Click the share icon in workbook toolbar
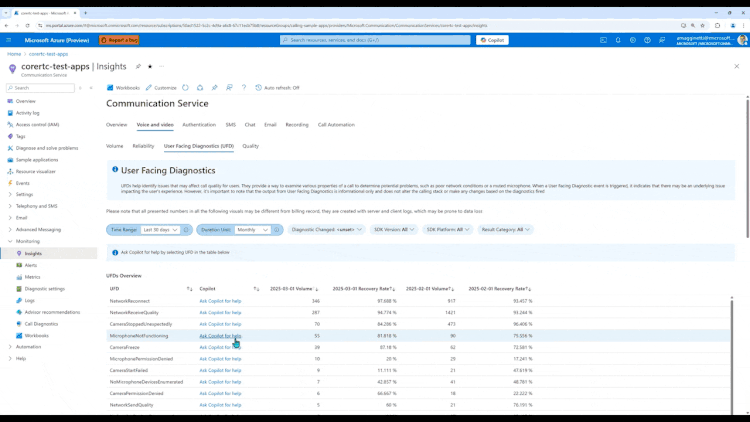The width and height of the screenshot is (750, 422). pyautogui.click(x=200, y=88)
